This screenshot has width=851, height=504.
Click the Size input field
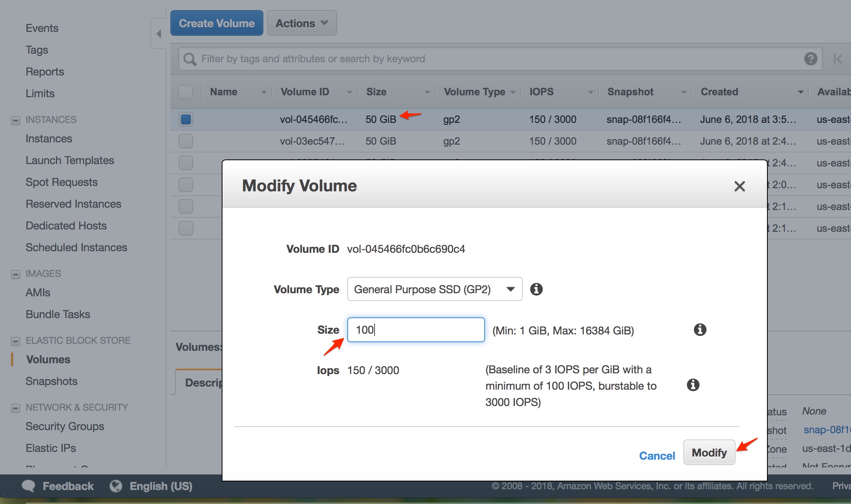tap(416, 330)
